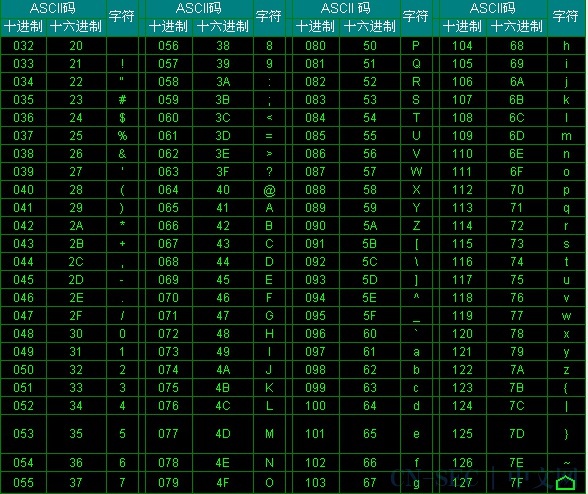The width and height of the screenshot is (588, 494).
Task: Select the rightmost 字符 column header
Action: click(566, 17)
